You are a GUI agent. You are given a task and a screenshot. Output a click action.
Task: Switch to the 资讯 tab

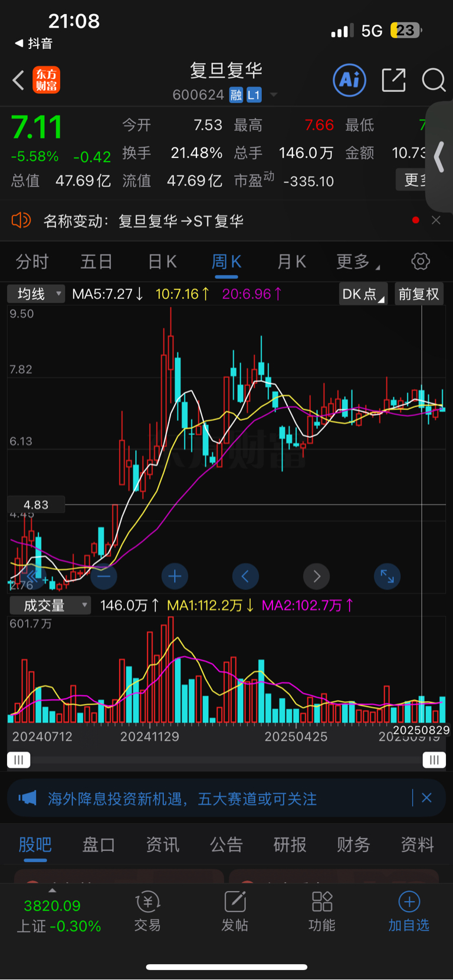[x=162, y=844]
